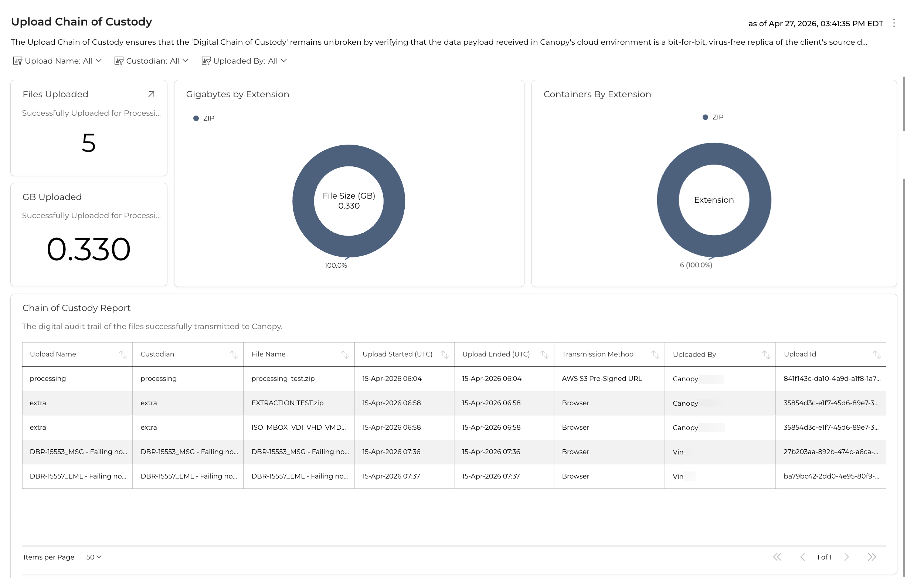The image size is (924, 578).
Task: Sort by Upload Id column arrows
Action: coord(877,354)
